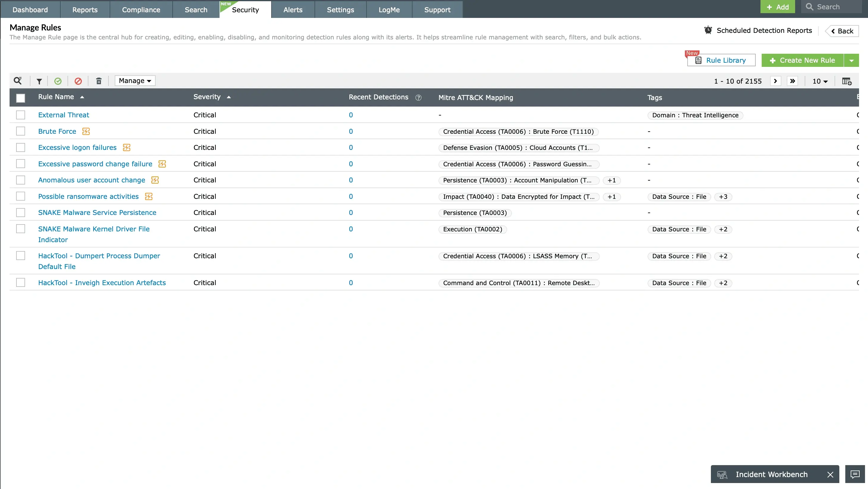Expand the Create New Rule dropdown arrow
868x489 pixels.
(852, 61)
